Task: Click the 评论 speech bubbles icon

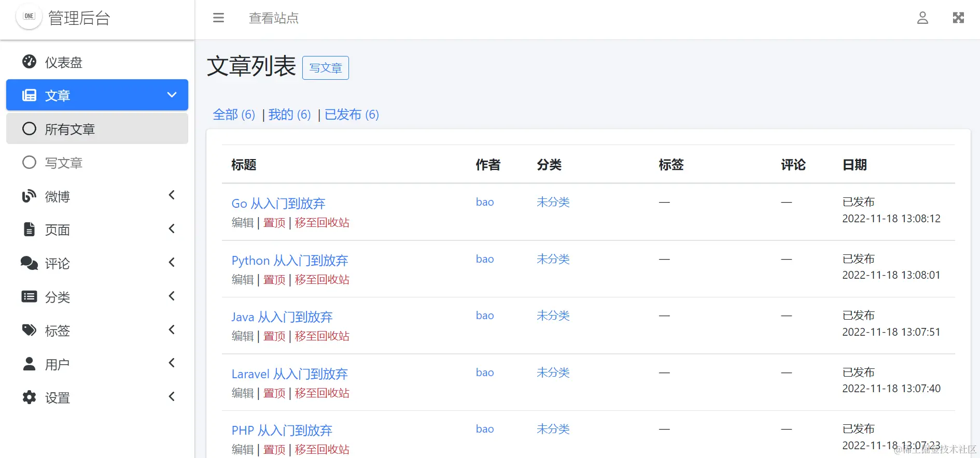Action: (x=29, y=263)
